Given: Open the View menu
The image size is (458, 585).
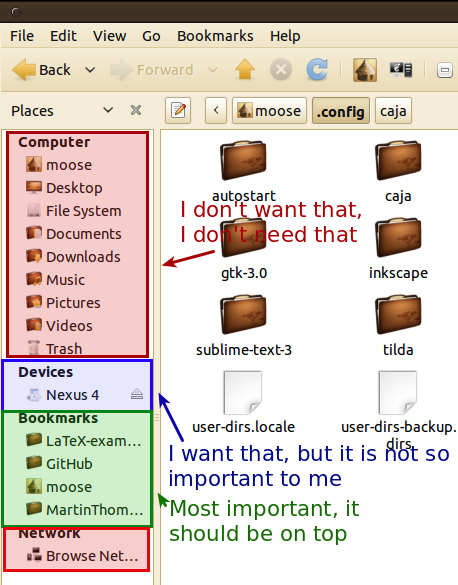Looking at the screenshot, I should (x=109, y=36).
